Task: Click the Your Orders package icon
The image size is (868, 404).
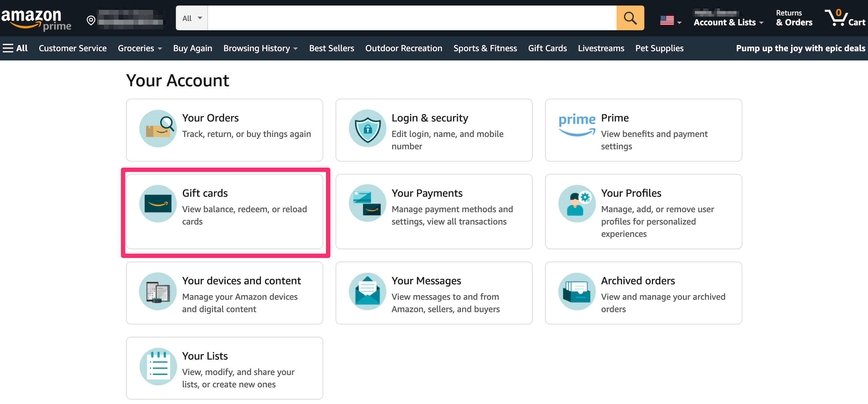Action: [x=158, y=129]
